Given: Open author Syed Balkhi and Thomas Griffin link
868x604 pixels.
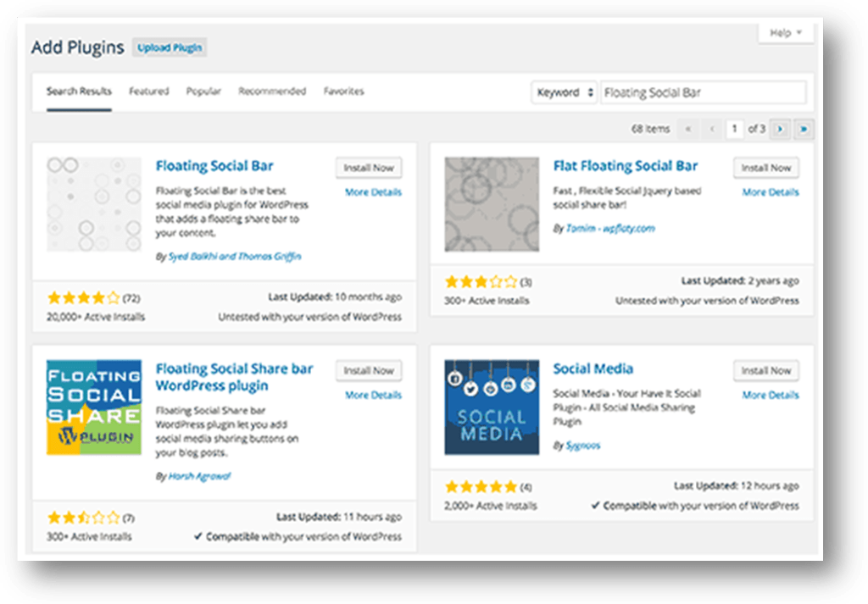Looking at the screenshot, I should point(235,256).
